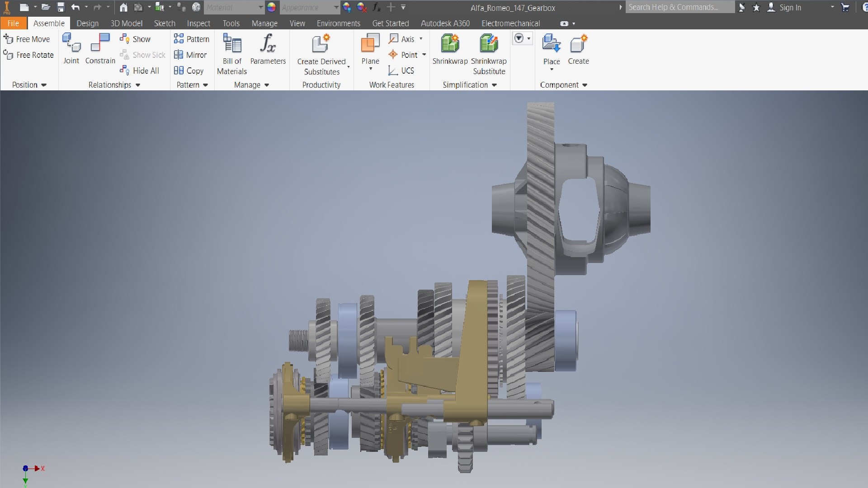This screenshot has width=868, height=488.
Task: Click Show relationships
Action: coord(135,39)
